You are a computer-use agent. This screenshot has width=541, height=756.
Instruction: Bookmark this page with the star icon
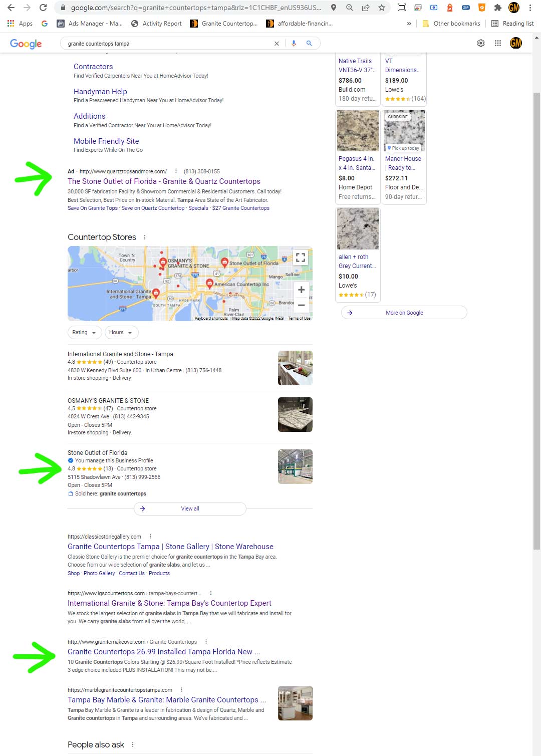tap(382, 8)
